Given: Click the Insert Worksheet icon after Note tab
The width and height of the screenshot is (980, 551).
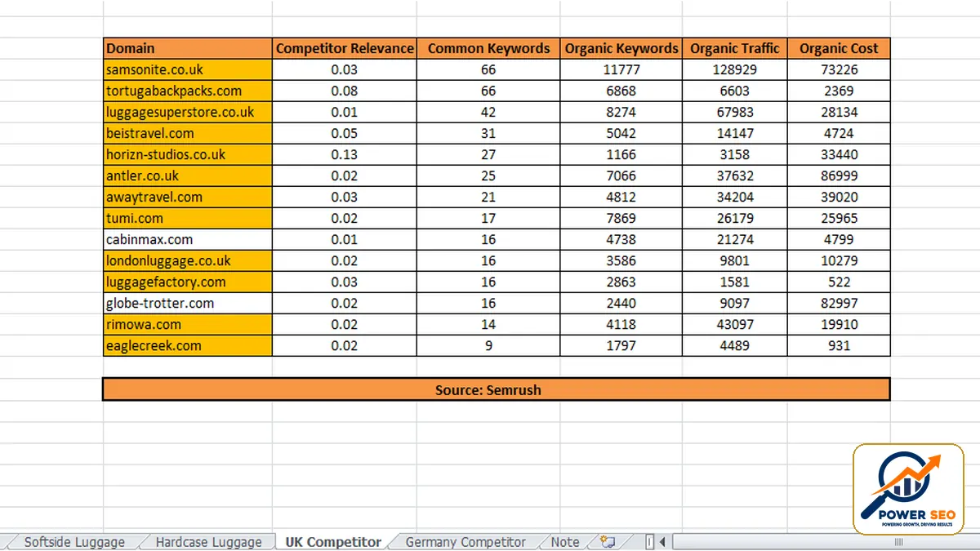Looking at the screenshot, I should click(607, 541).
